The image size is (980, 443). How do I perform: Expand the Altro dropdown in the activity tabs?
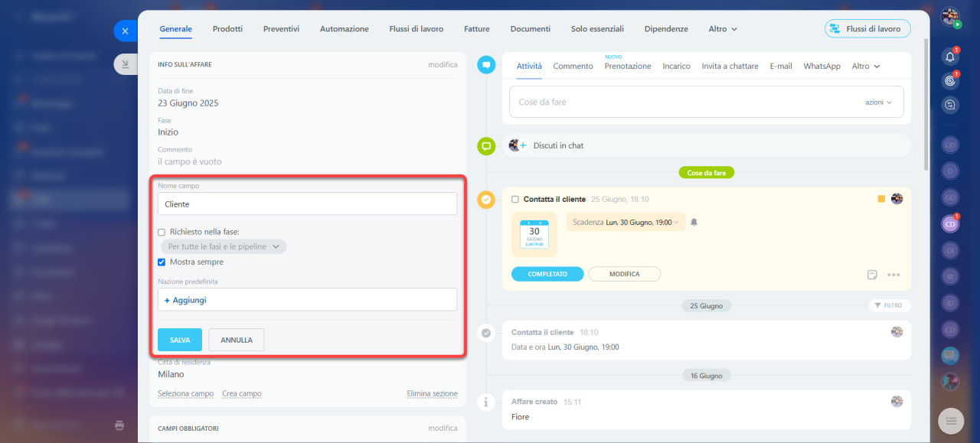click(866, 67)
